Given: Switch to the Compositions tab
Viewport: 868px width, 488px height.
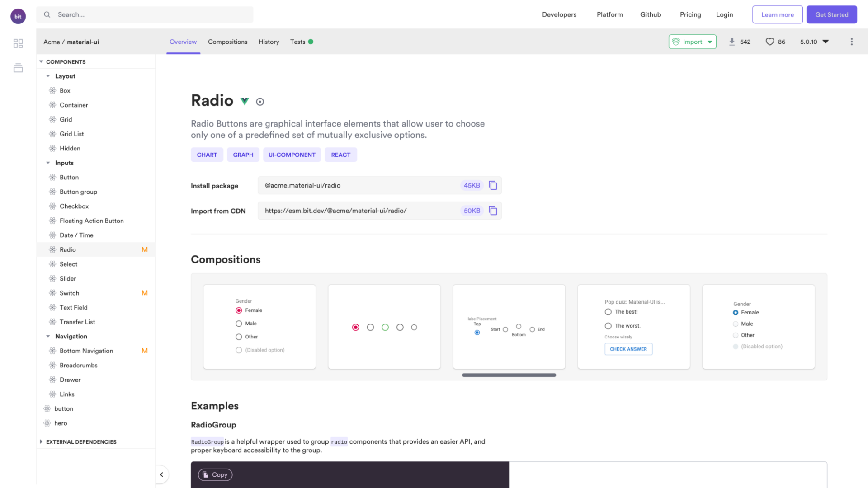Looking at the screenshot, I should [227, 41].
